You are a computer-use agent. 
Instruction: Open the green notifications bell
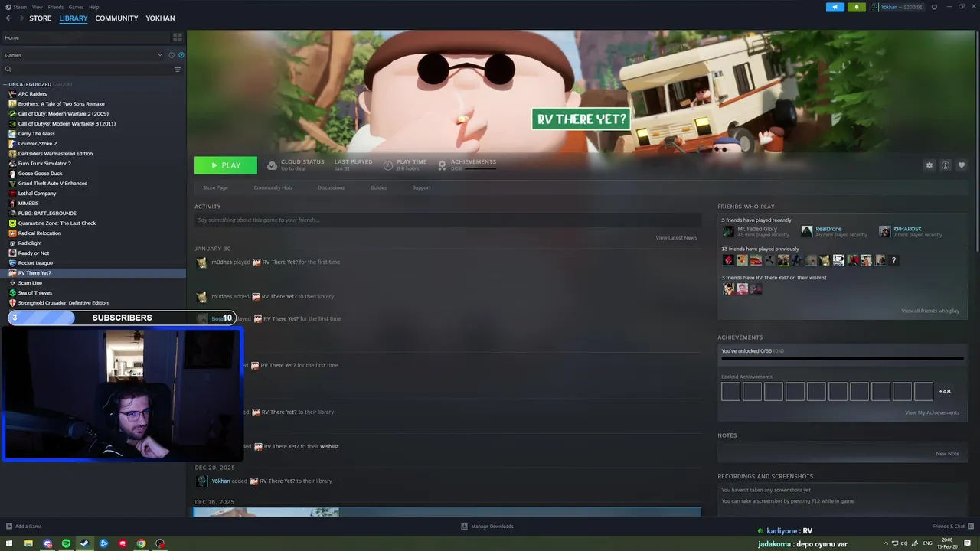(x=856, y=7)
